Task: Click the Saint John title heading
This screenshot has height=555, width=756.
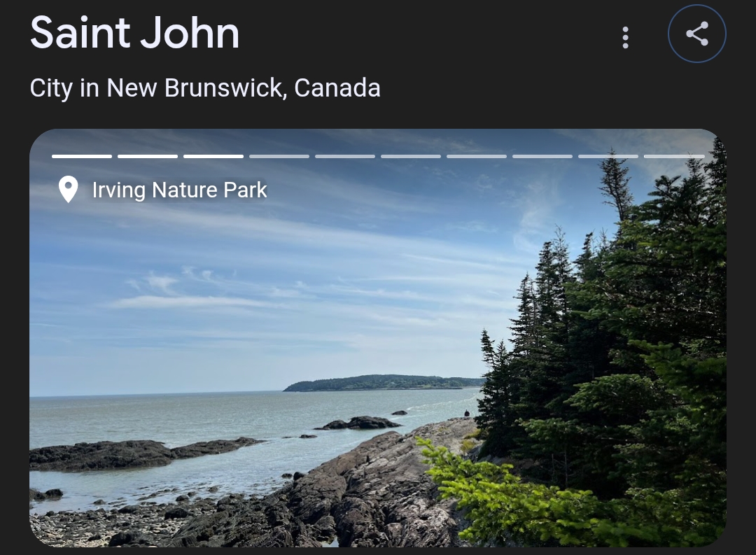Action: [134, 32]
